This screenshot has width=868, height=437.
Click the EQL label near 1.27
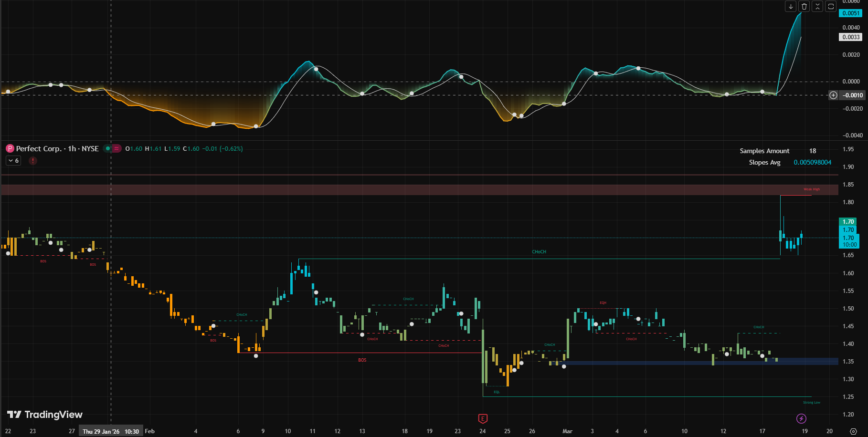[x=497, y=392]
